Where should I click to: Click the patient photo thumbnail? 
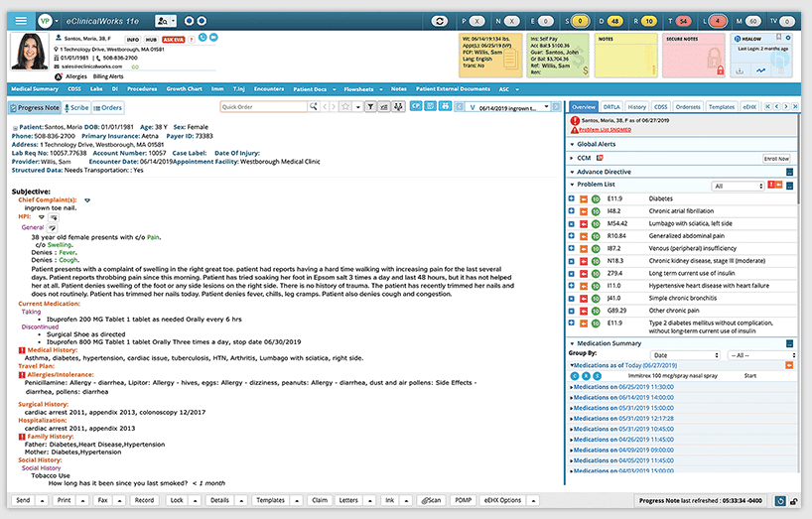point(30,52)
